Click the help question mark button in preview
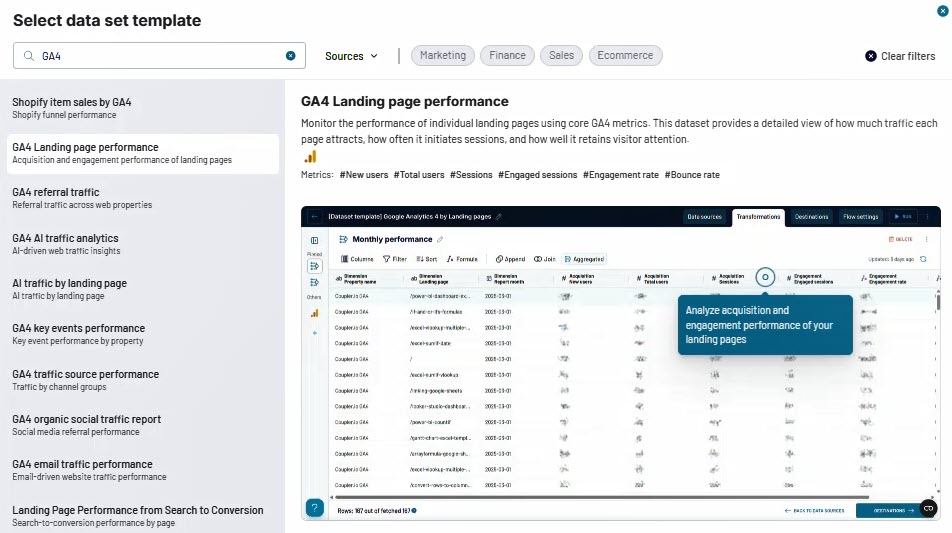This screenshot has width=952, height=533. [314, 508]
